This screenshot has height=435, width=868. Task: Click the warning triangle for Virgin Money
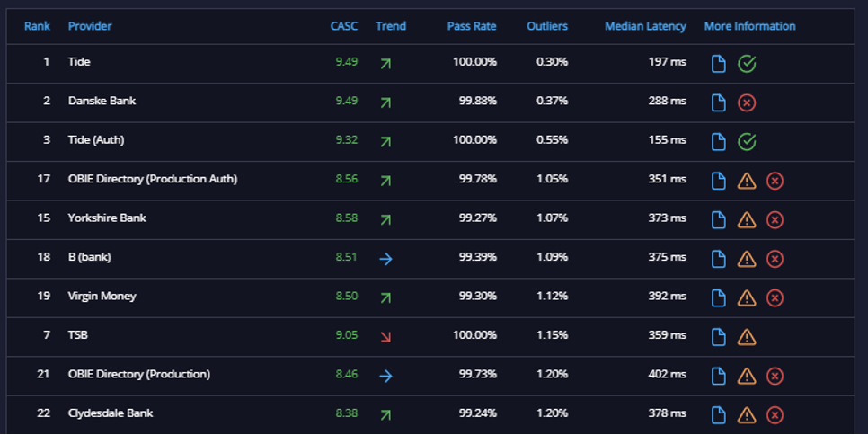tap(747, 297)
